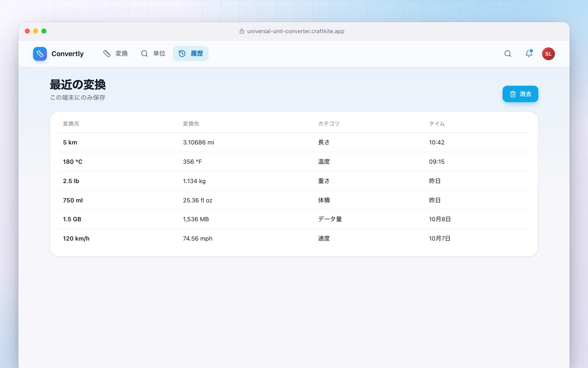The image size is (588, 368).
Task: Click the カテゴリ column header
Action: [329, 124]
